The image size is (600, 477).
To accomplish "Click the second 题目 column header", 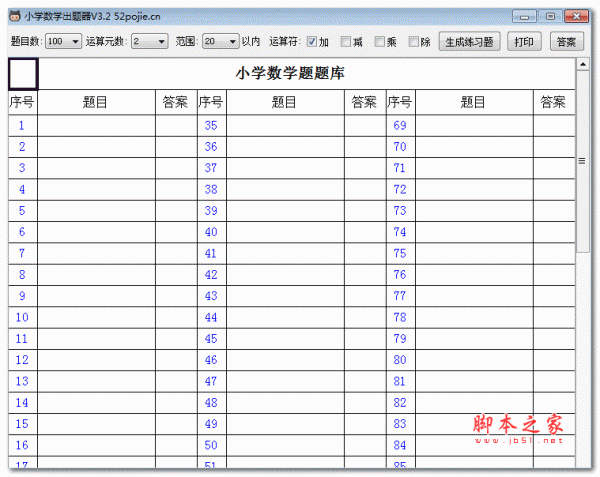I will [x=285, y=103].
